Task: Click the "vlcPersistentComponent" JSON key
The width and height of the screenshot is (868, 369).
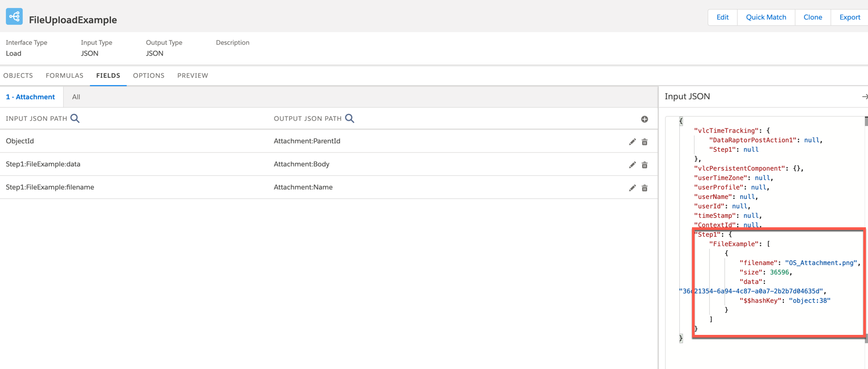Action: [739, 168]
